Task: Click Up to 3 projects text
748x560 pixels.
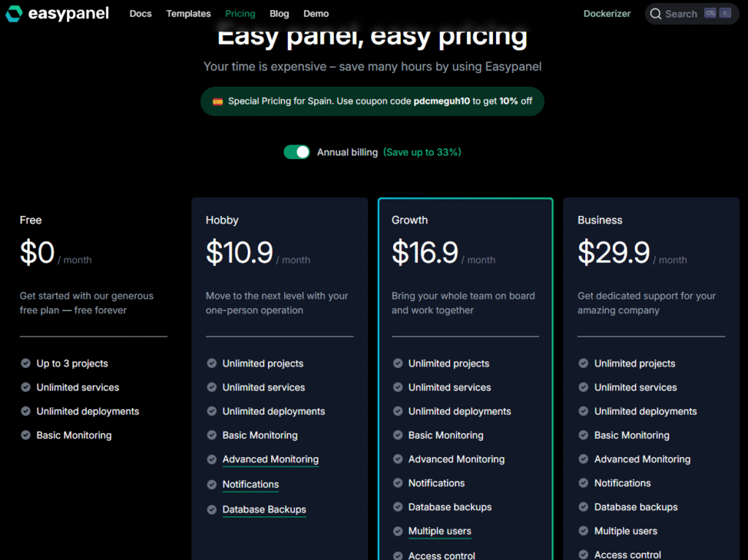Action: [72, 364]
